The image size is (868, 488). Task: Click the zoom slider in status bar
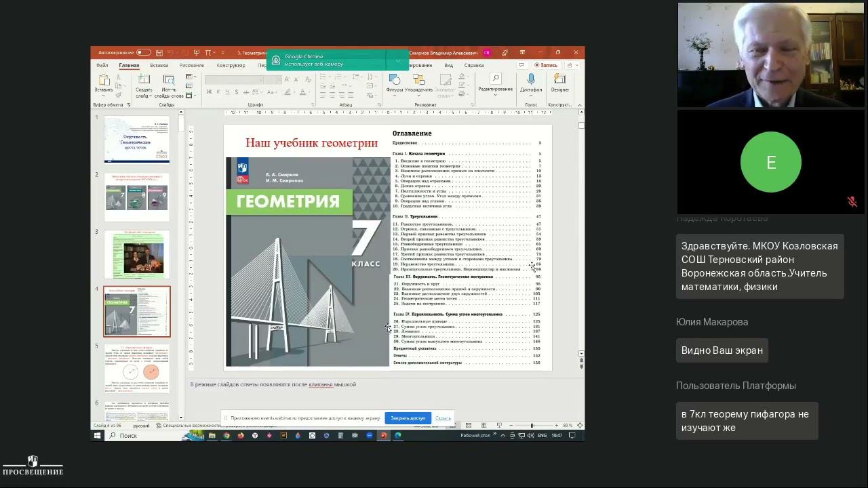(x=532, y=426)
